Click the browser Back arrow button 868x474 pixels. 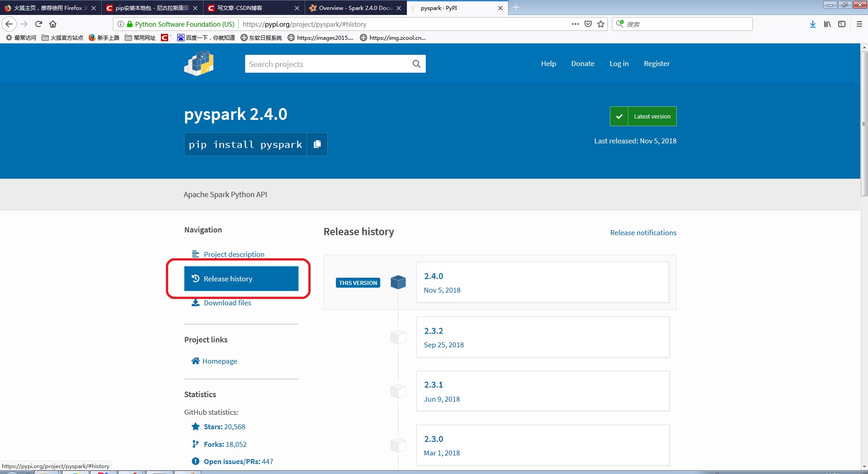pyautogui.click(x=9, y=24)
